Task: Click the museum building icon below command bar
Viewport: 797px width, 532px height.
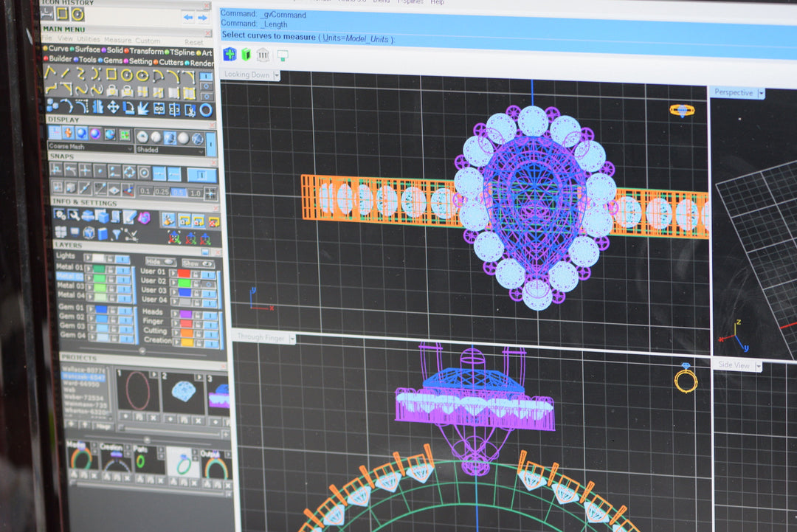Action: point(263,55)
